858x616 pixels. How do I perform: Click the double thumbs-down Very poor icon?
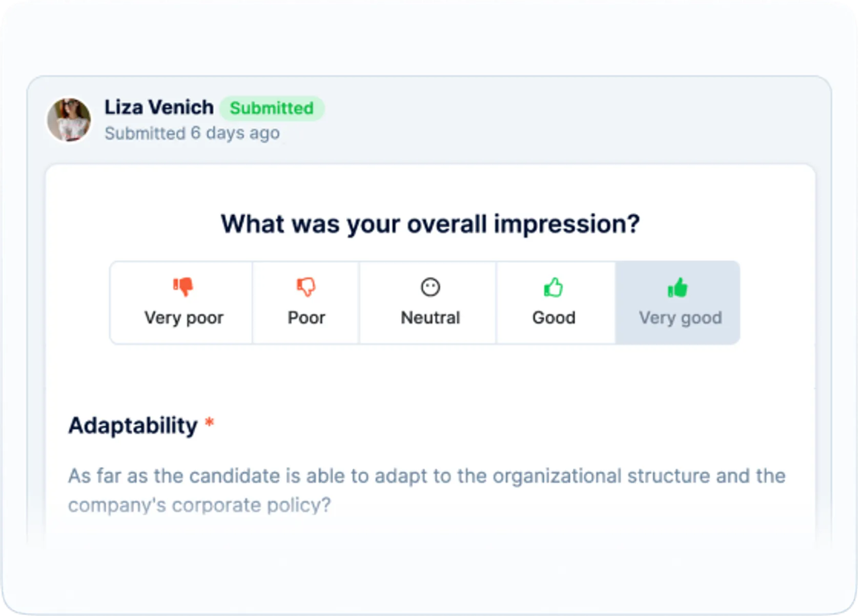pos(183,286)
